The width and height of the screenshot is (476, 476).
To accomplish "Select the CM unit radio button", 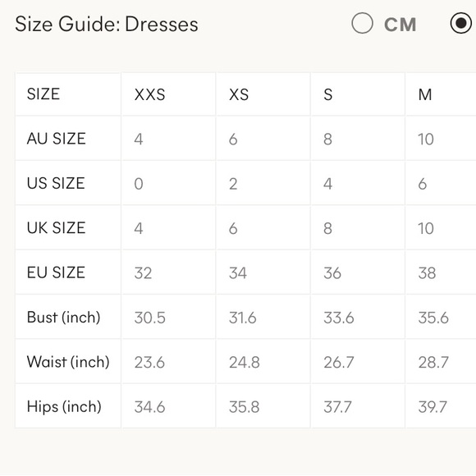I will (362, 23).
